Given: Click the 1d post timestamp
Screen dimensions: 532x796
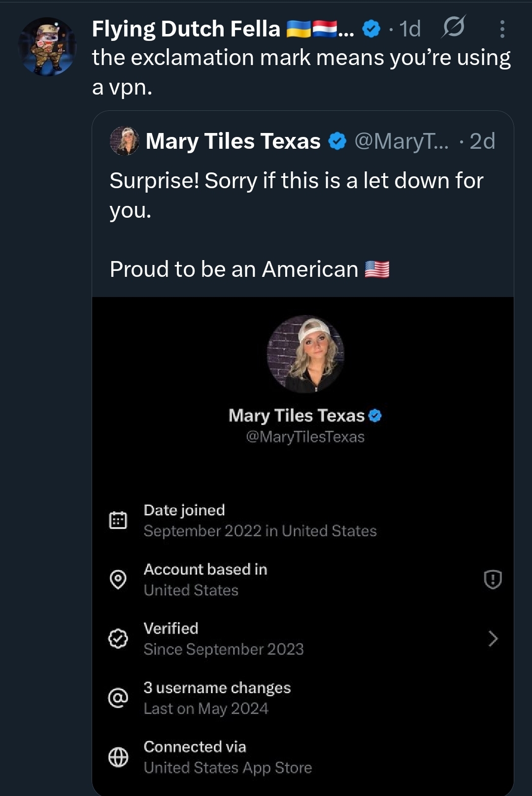Looking at the screenshot, I should [410, 29].
